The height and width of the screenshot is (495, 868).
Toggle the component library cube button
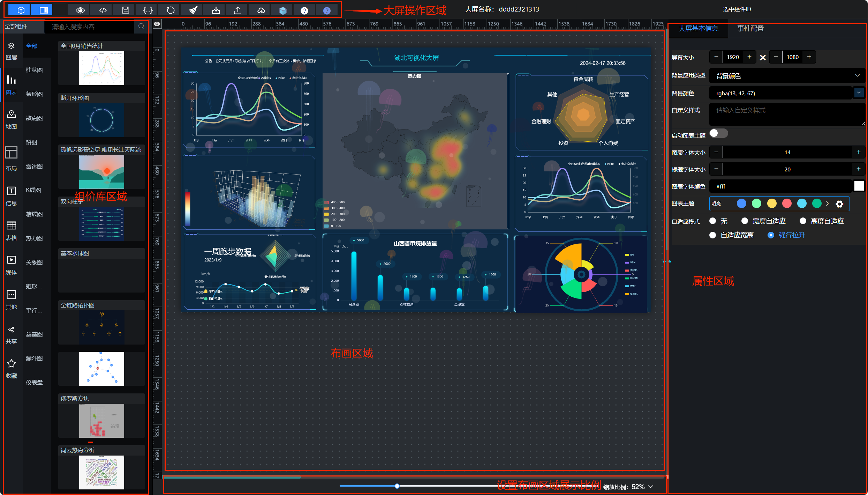click(21, 10)
